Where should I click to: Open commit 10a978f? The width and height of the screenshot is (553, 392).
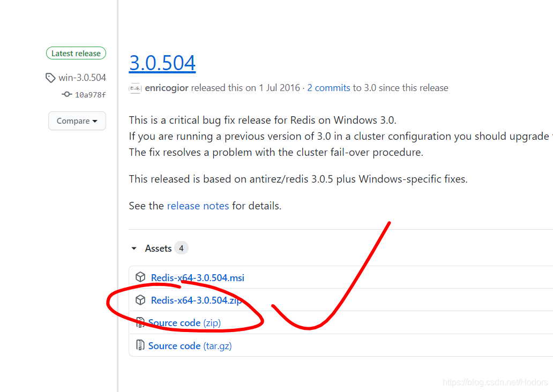tap(90, 95)
